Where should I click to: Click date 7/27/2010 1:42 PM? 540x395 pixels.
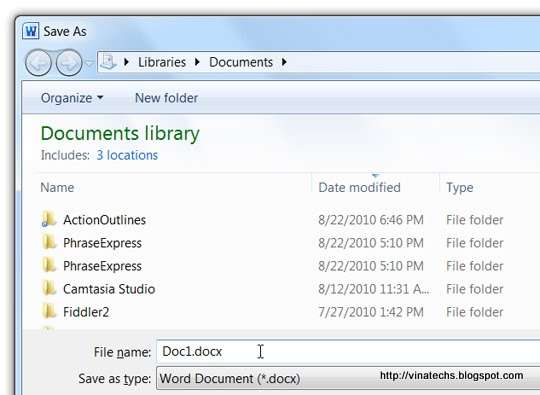coord(371,312)
